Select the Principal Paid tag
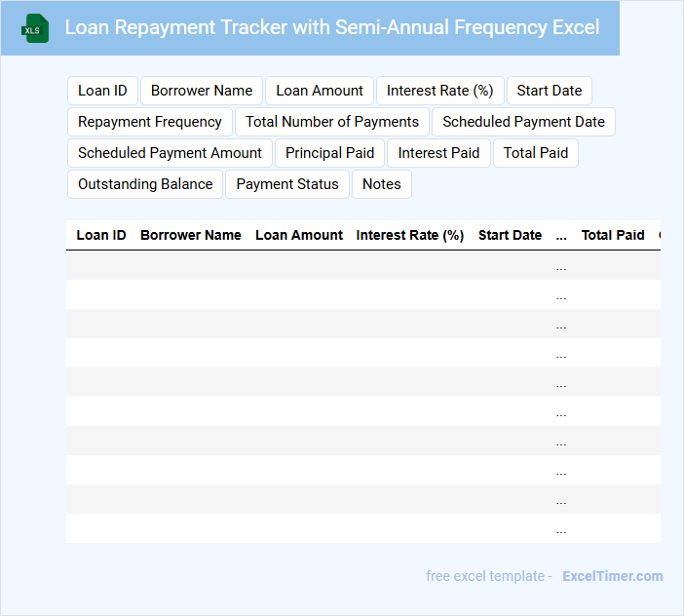 pos(329,153)
